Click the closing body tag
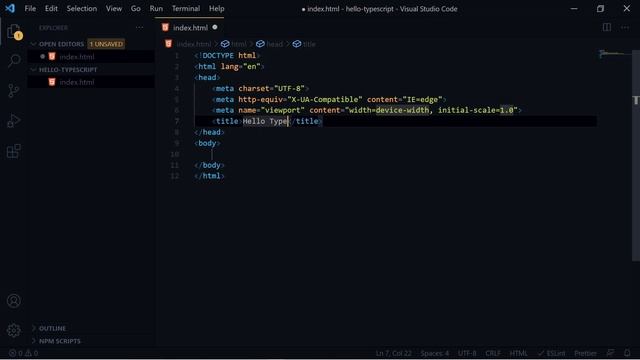Viewport: 640px width, 360px height. click(x=209, y=165)
